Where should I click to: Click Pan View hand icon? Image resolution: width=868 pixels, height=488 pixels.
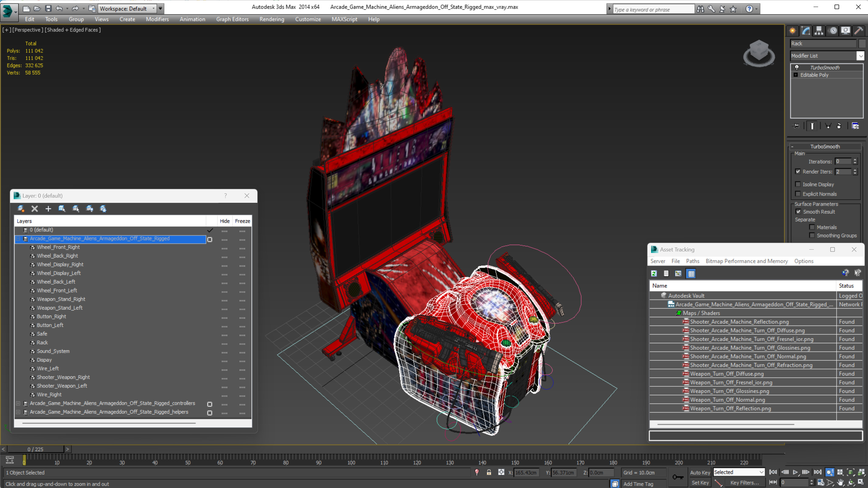pyautogui.click(x=840, y=482)
